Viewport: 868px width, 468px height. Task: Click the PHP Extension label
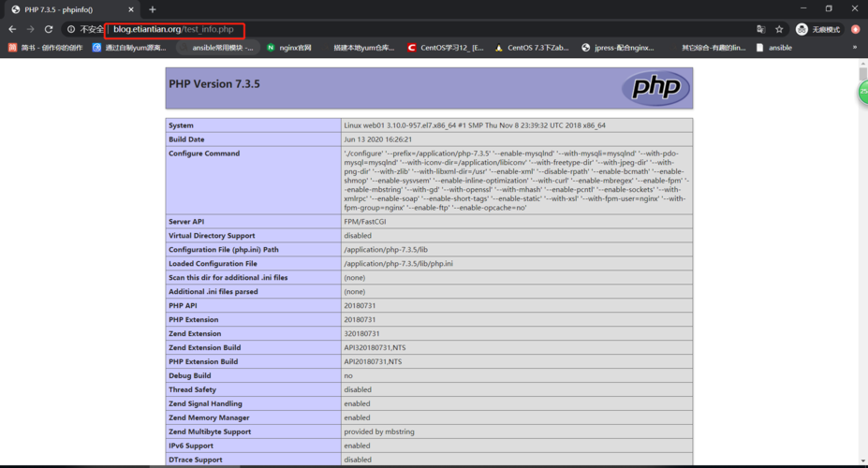(x=193, y=320)
